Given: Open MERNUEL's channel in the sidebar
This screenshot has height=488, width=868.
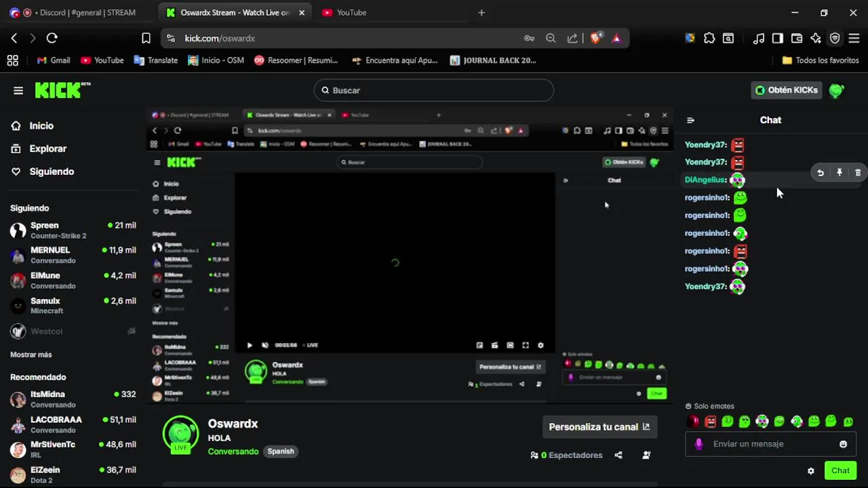Looking at the screenshot, I should point(73,256).
